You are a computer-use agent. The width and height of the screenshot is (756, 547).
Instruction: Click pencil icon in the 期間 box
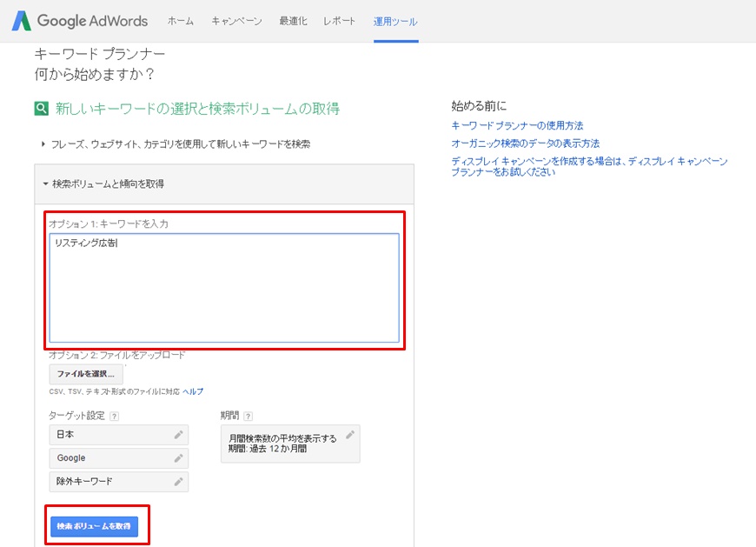349,435
